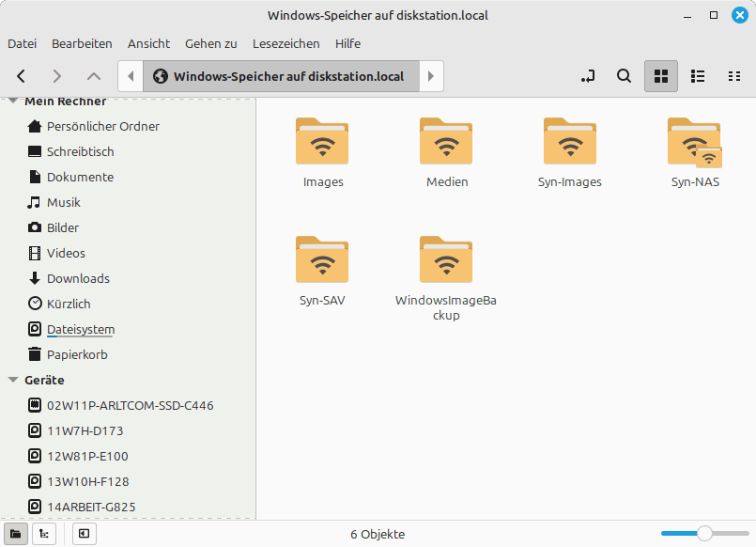
Task: Click the back navigation arrow
Action: pos(21,76)
